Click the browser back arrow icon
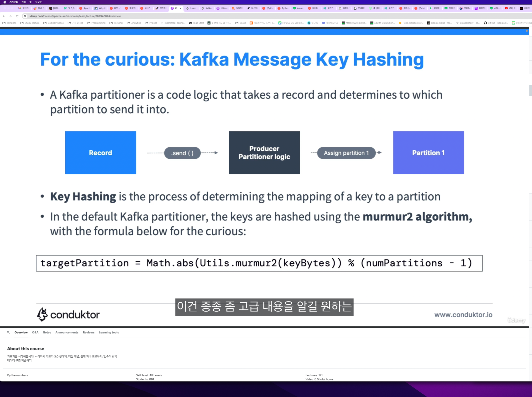 pyautogui.click(x=4, y=16)
